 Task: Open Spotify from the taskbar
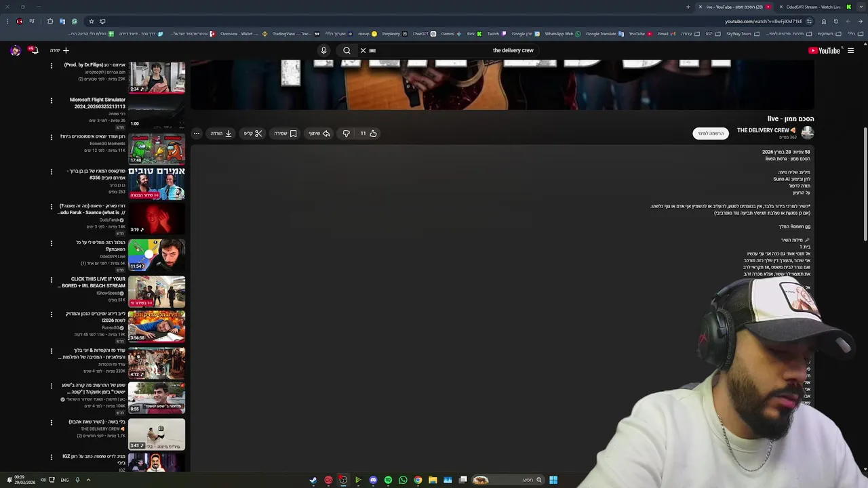click(x=388, y=480)
